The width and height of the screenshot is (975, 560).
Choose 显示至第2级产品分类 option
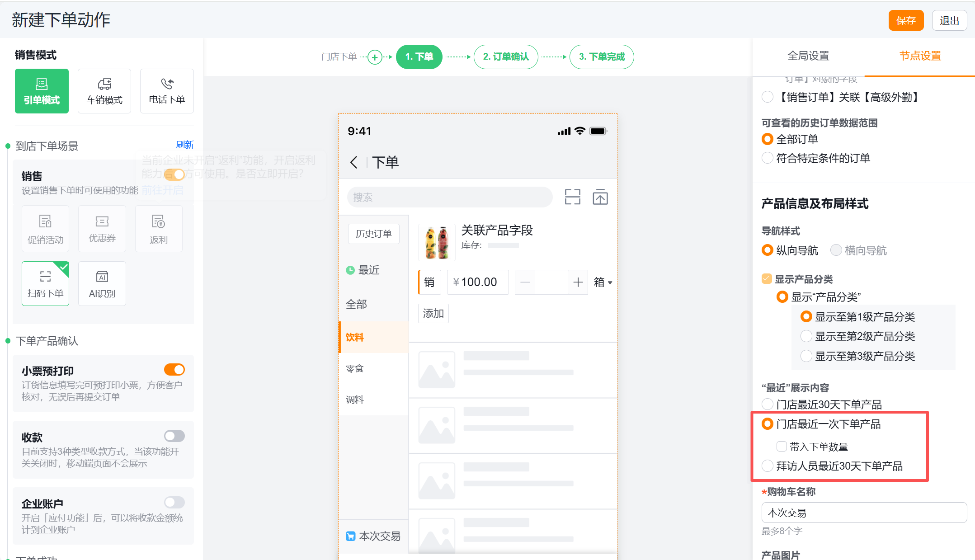(806, 336)
